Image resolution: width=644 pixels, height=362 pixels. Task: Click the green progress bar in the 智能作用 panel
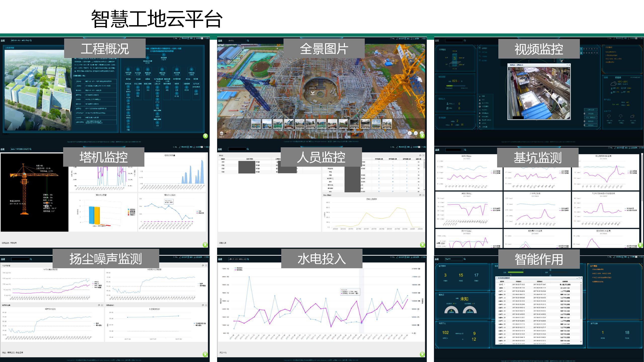click(x=516, y=272)
